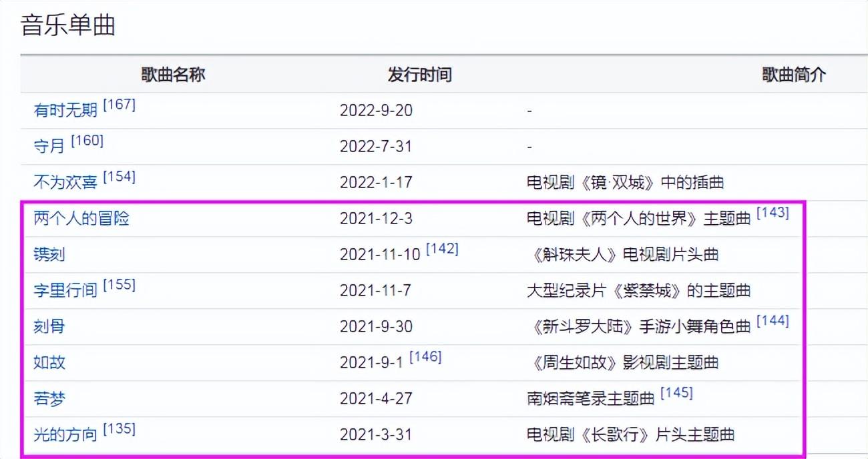The height and width of the screenshot is (459, 868).
Task: Open the song link 刻骨
Action: (x=49, y=327)
